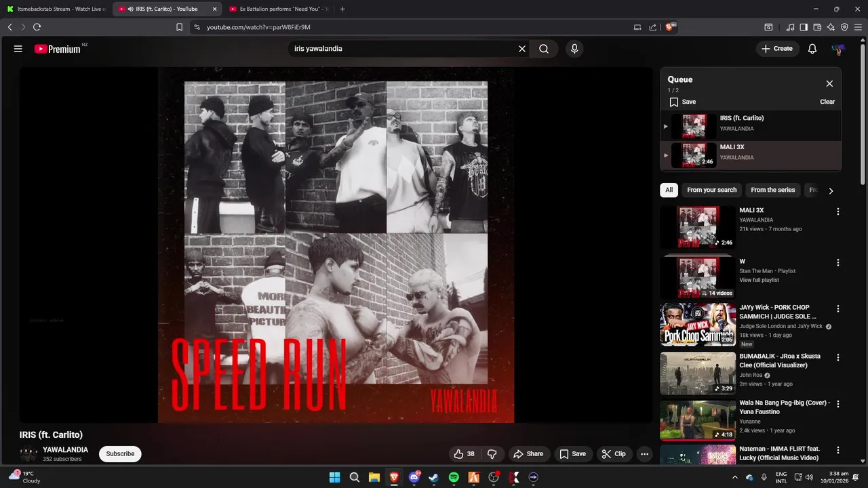868x488 pixels.
Task: Open the Create menu
Action: 777,49
